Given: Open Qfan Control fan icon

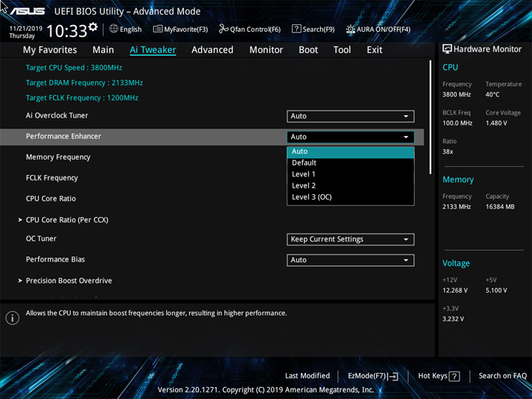Looking at the screenshot, I should pyautogui.click(x=223, y=29).
